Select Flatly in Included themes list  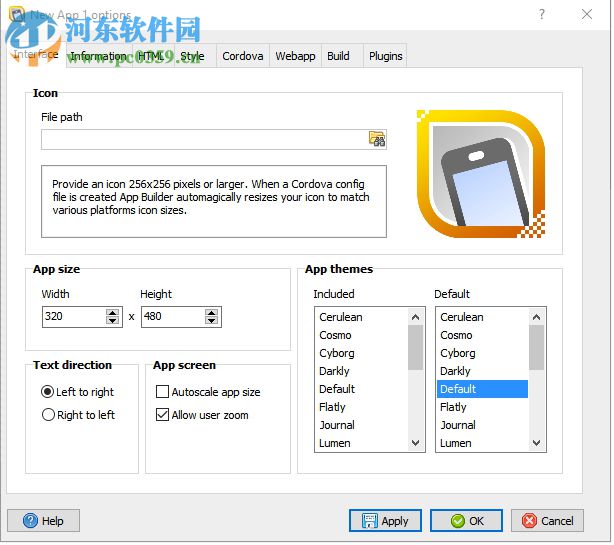(362, 407)
